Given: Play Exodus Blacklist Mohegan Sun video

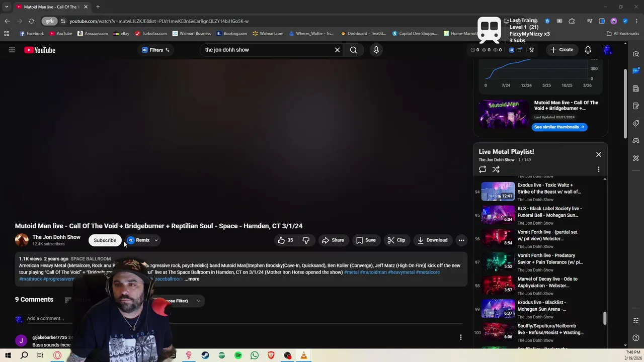Looking at the screenshot, I should pos(537,309).
